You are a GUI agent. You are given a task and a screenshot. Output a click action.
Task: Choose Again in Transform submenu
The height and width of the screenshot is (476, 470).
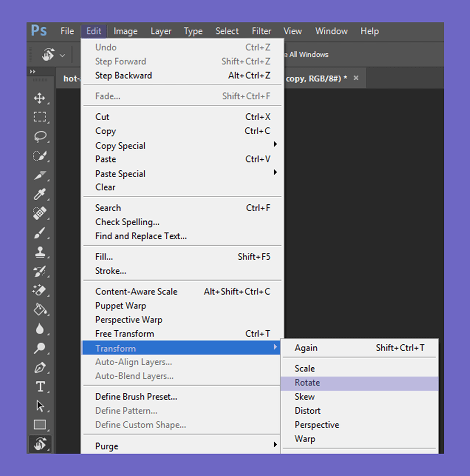coord(360,347)
